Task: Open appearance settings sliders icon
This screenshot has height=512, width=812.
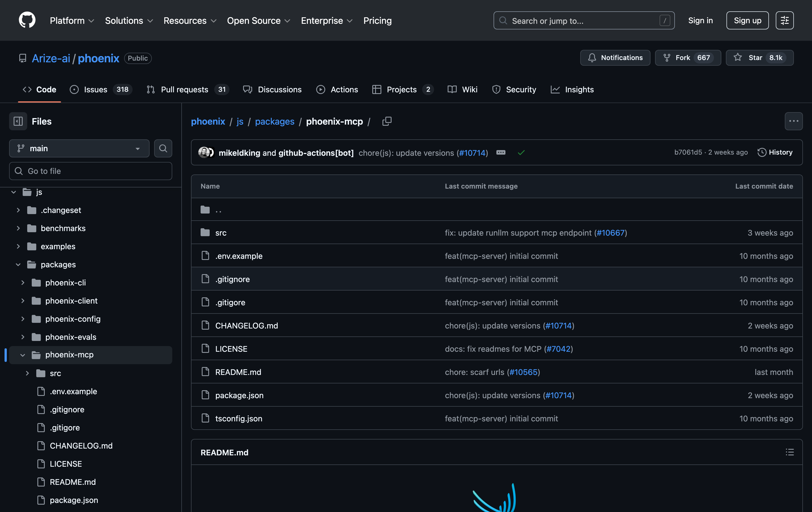Action: click(784, 21)
